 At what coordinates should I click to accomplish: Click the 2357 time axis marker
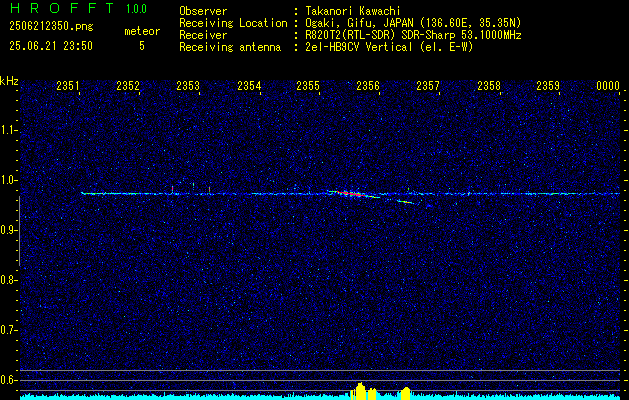pos(428,85)
